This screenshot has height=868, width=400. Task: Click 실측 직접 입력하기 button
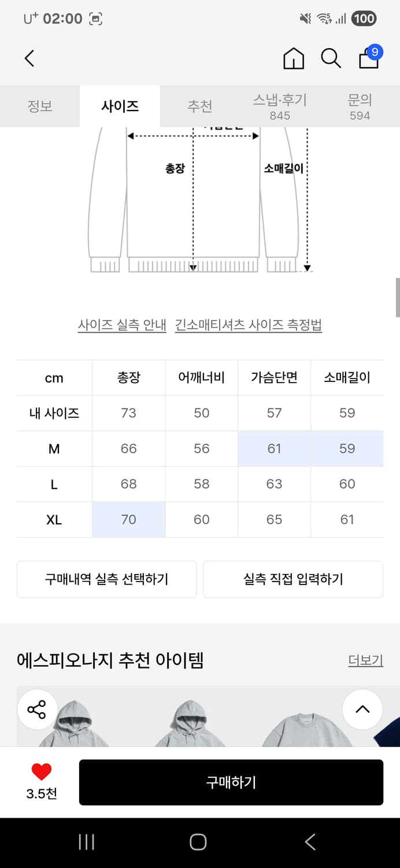(x=293, y=579)
